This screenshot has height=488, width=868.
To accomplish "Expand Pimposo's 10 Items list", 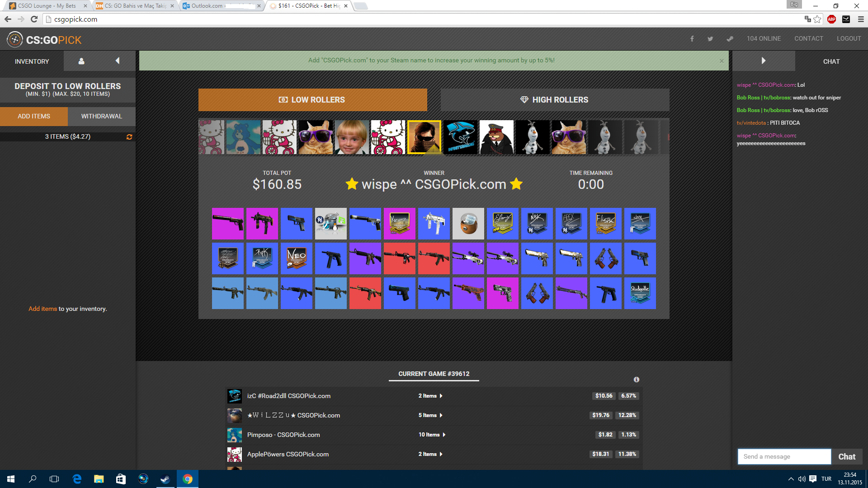I will pyautogui.click(x=432, y=435).
